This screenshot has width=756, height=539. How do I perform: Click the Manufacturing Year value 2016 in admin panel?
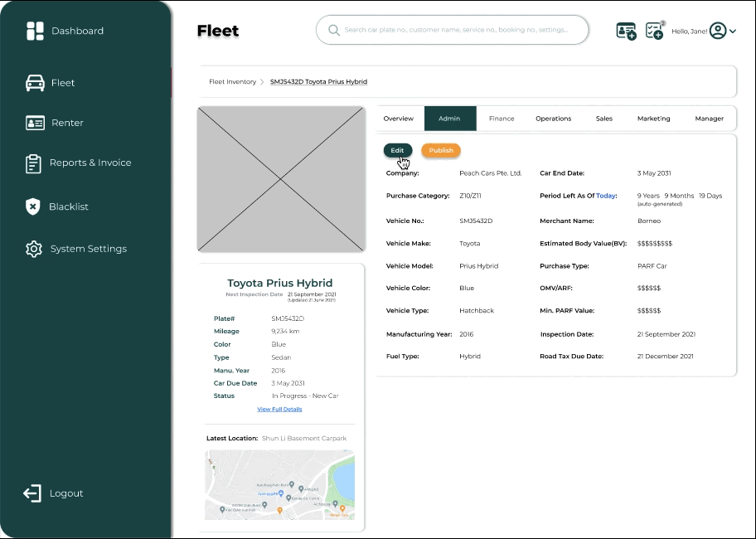(x=466, y=334)
